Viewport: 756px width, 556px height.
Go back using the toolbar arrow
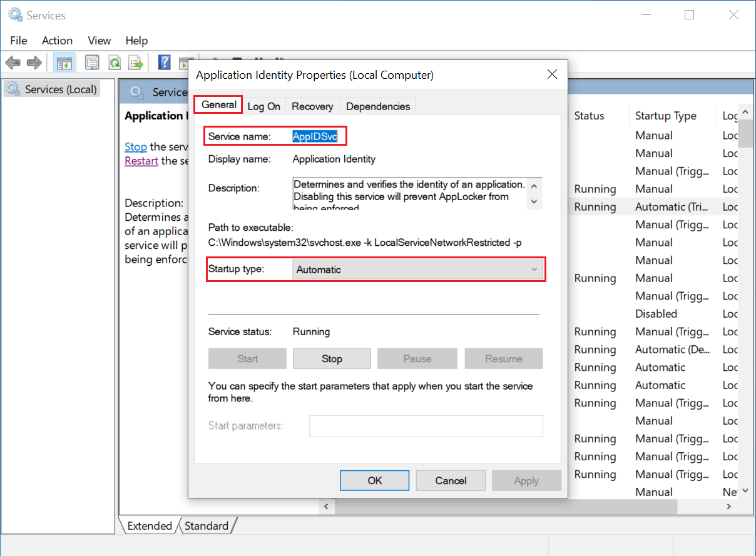(13, 63)
